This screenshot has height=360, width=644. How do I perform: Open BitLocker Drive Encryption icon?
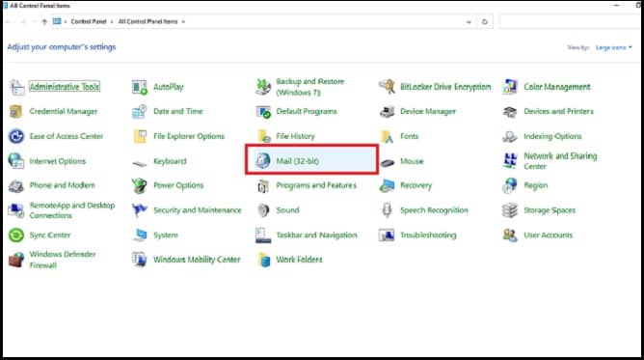point(387,87)
